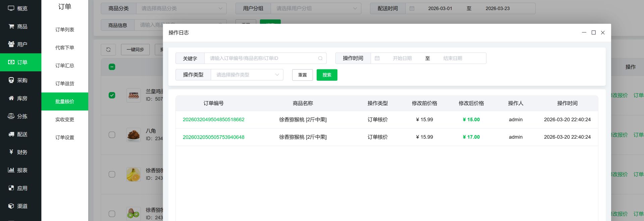Open the 库房 warehouse section

(20, 98)
